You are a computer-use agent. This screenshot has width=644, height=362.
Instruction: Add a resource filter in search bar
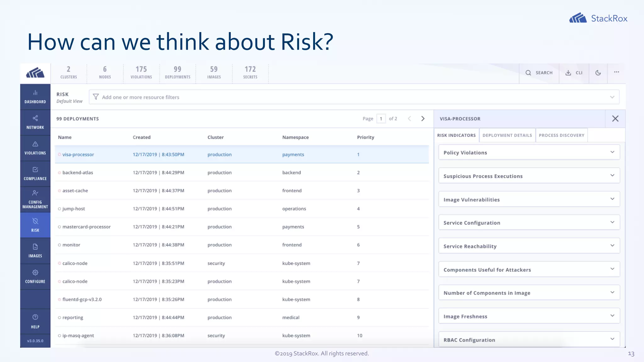tap(354, 97)
